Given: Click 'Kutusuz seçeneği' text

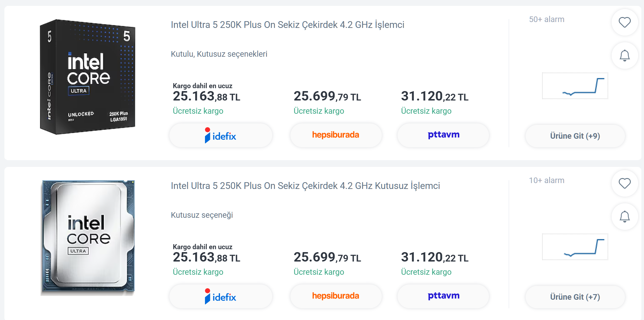Looking at the screenshot, I should pyautogui.click(x=202, y=215).
